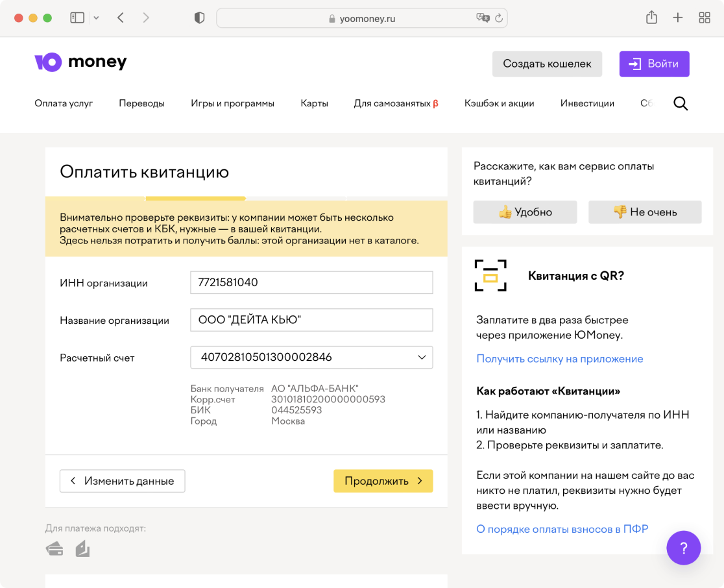Select Кэшбэк и акции menu
724x588 pixels.
tap(499, 103)
